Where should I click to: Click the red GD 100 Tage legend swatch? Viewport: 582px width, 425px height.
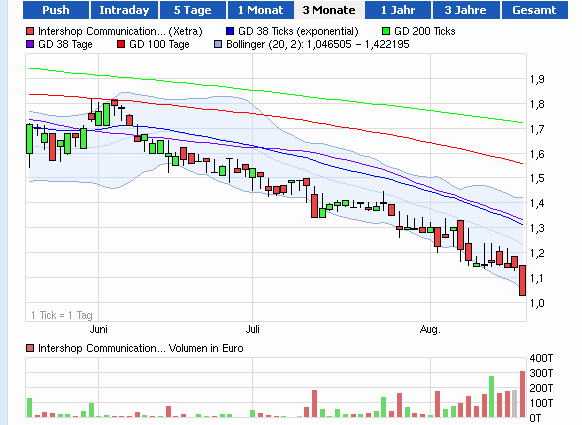121,44
